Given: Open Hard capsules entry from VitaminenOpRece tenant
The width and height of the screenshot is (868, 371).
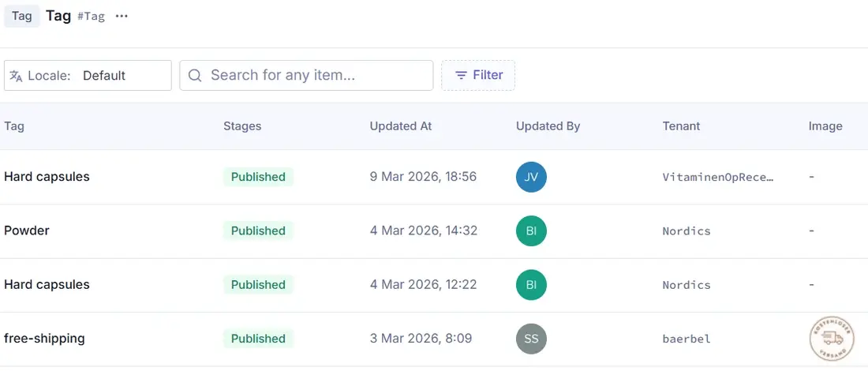Looking at the screenshot, I should coord(47,177).
